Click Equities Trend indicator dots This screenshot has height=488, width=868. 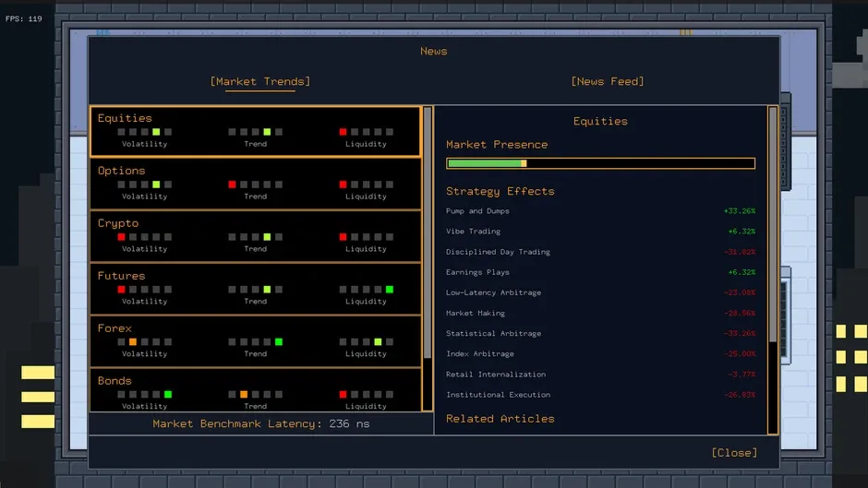point(255,132)
